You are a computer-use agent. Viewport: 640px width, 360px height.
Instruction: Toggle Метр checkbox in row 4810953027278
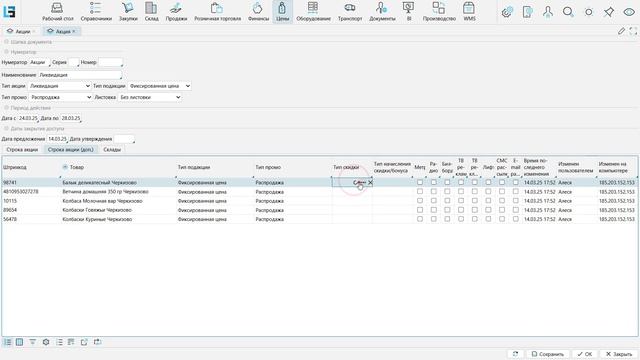(x=420, y=191)
